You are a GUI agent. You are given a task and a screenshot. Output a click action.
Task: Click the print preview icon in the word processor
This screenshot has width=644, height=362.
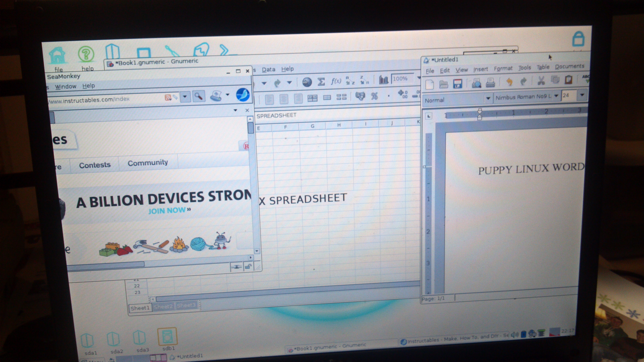click(x=476, y=83)
